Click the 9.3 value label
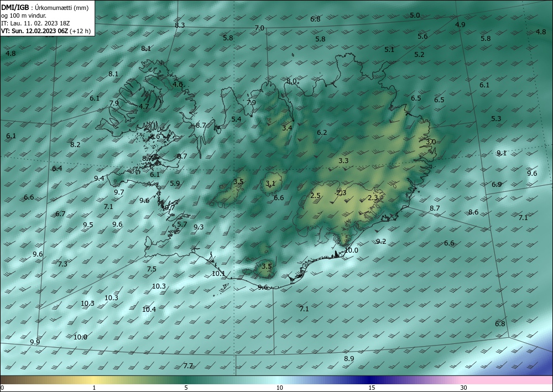The image size is (553, 392). tap(199, 227)
